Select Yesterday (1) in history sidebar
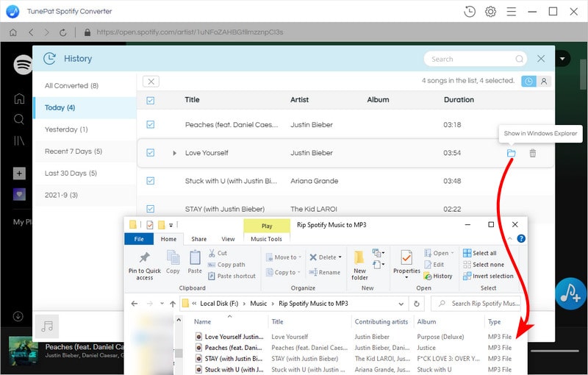588x375 pixels. click(65, 129)
